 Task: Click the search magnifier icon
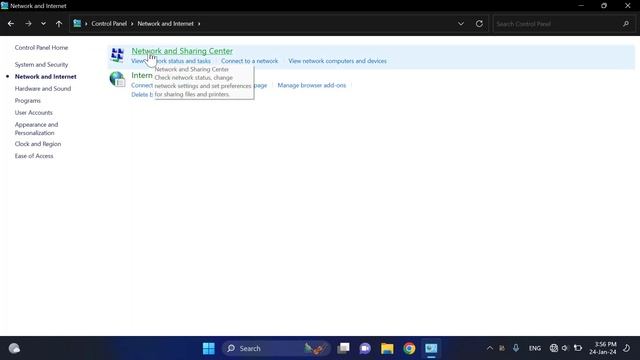(626, 24)
